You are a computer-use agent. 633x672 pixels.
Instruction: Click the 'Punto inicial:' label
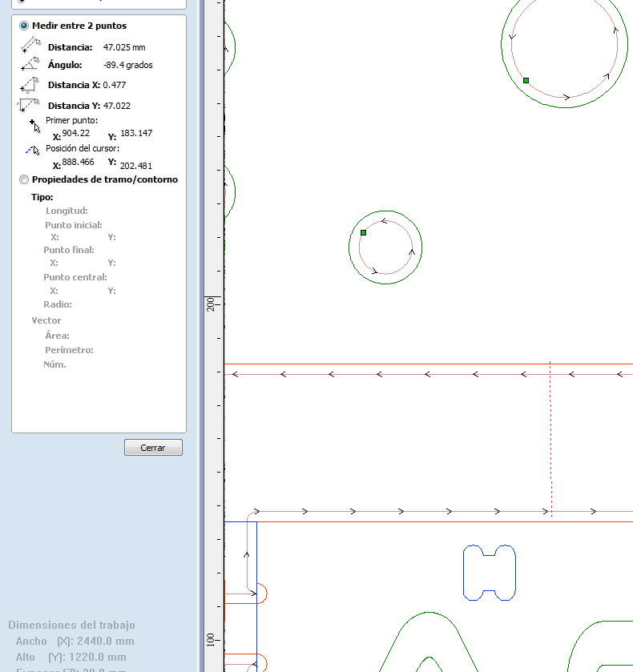74,225
